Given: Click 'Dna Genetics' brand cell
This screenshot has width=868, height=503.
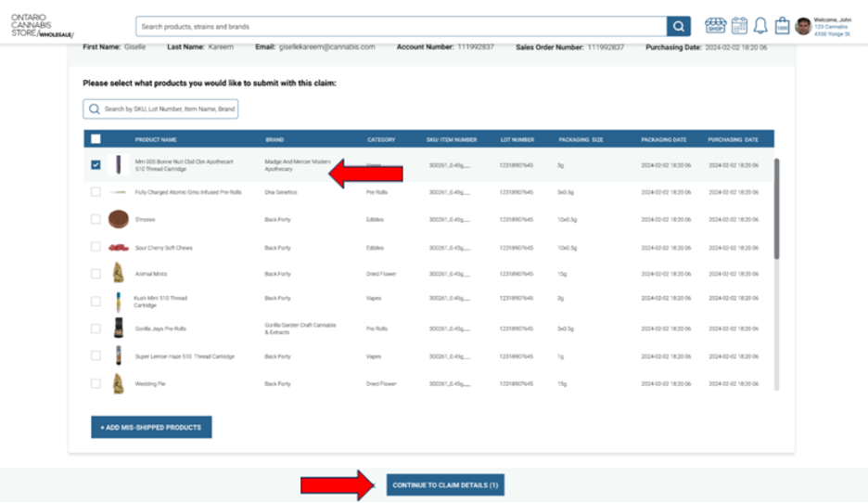Looking at the screenshot, I should (x=281, y=192).
